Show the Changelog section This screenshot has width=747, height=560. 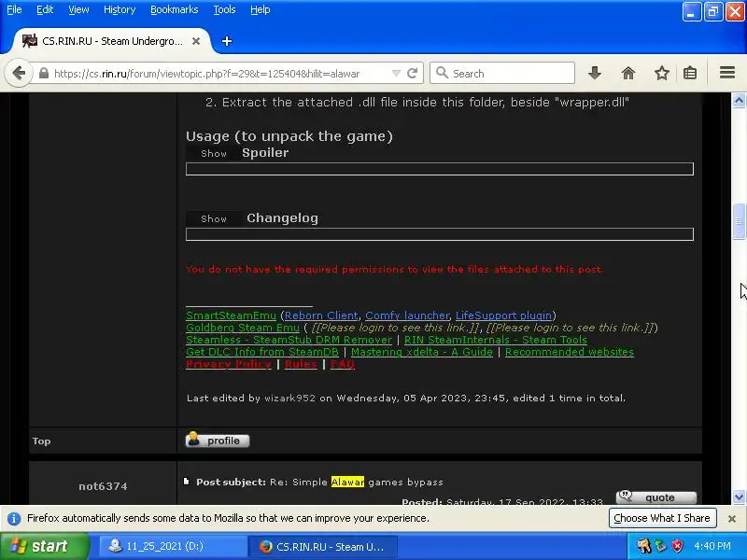(x=214, y=218)
